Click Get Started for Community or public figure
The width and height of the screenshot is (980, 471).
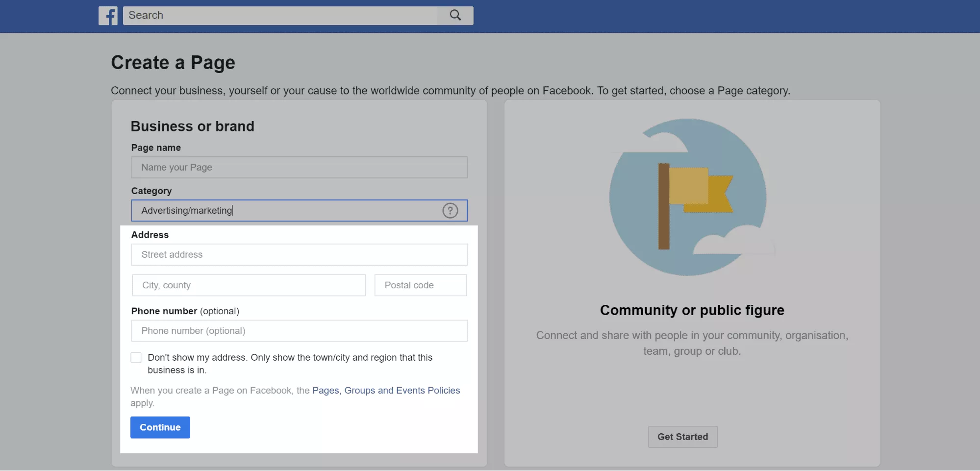click(x=682, y=437)
